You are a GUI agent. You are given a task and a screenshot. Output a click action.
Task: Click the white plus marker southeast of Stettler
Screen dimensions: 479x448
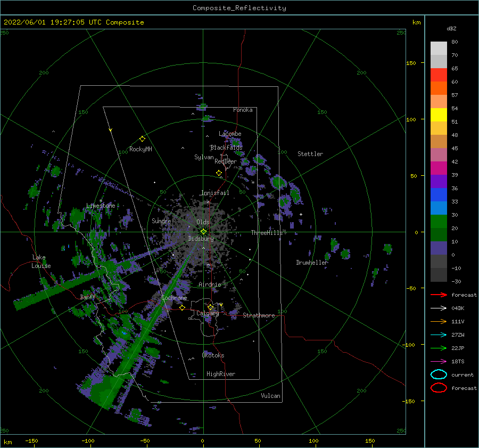301,214
